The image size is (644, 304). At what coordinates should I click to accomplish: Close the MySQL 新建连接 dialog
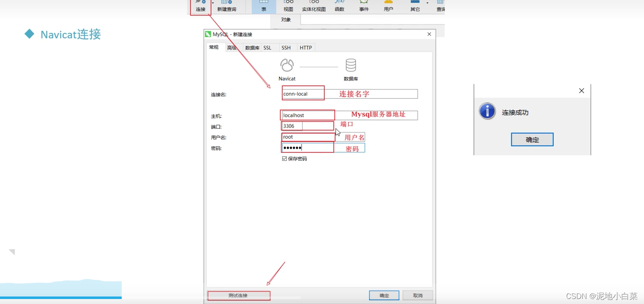click(x=429, y=34)
